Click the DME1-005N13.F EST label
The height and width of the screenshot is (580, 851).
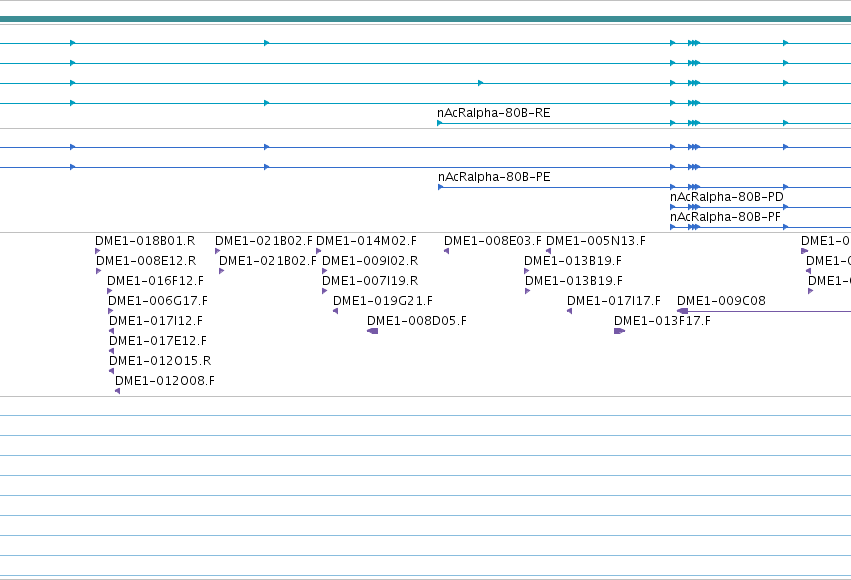(596, 241)
